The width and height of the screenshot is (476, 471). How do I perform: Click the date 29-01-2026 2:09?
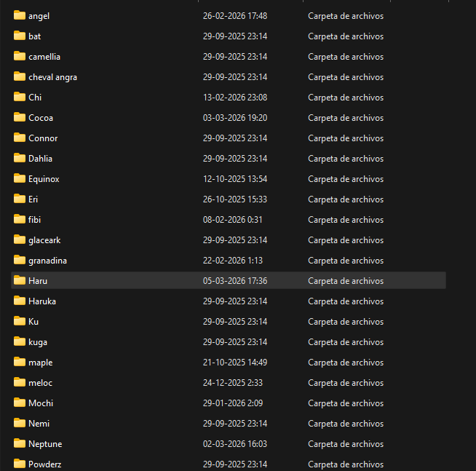233,403
